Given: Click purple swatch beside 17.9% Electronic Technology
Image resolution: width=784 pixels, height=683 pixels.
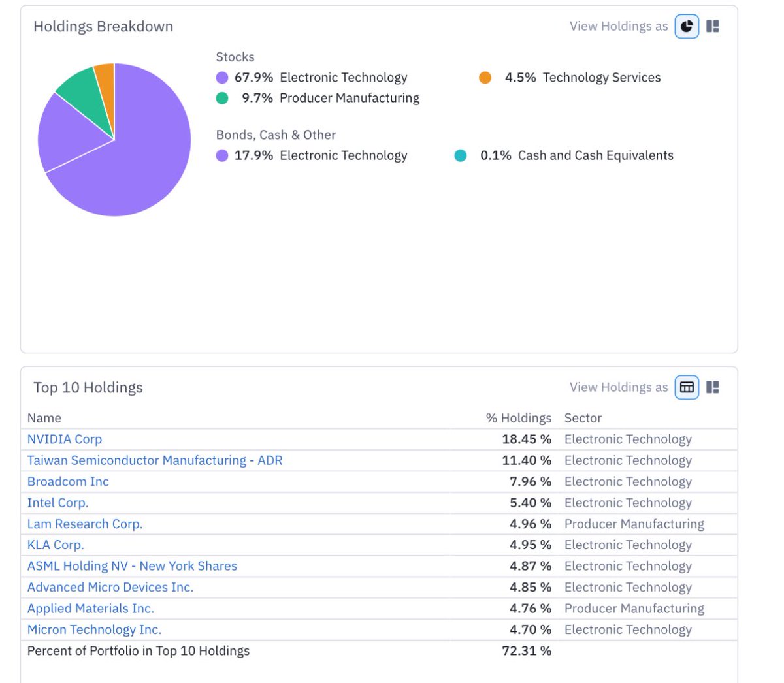Looking at the screenshot, I should (222, 155).
